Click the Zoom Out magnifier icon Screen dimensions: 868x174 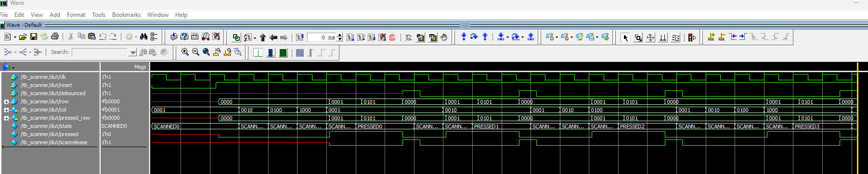195,52
